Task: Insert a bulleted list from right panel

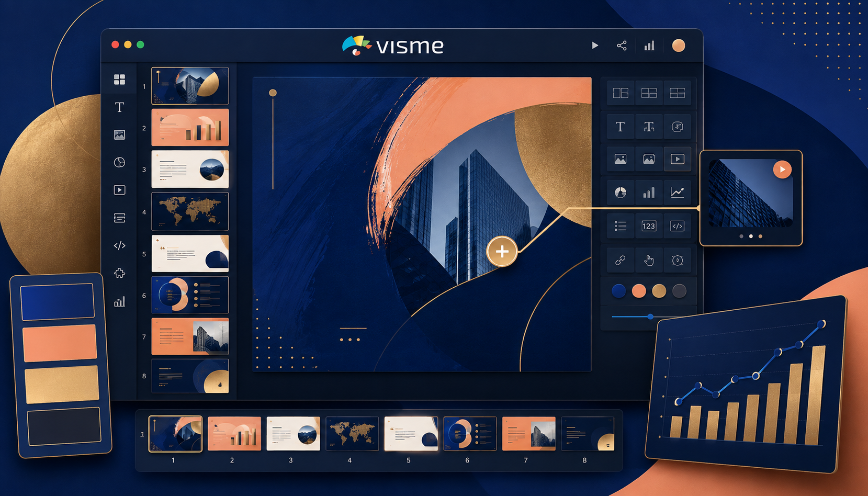Action: pos(621,226)
